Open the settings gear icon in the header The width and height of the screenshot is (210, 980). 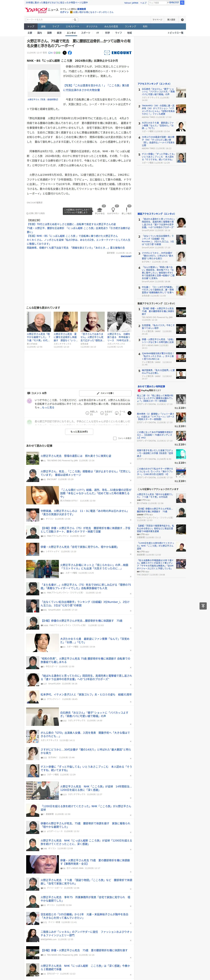pyautogui.click(x=182, y=20)
